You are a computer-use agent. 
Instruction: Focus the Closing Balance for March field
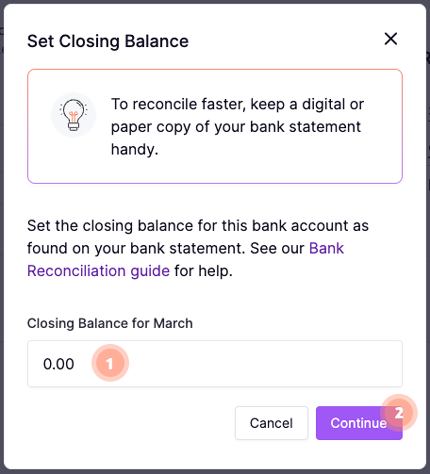tap(215, 364)
